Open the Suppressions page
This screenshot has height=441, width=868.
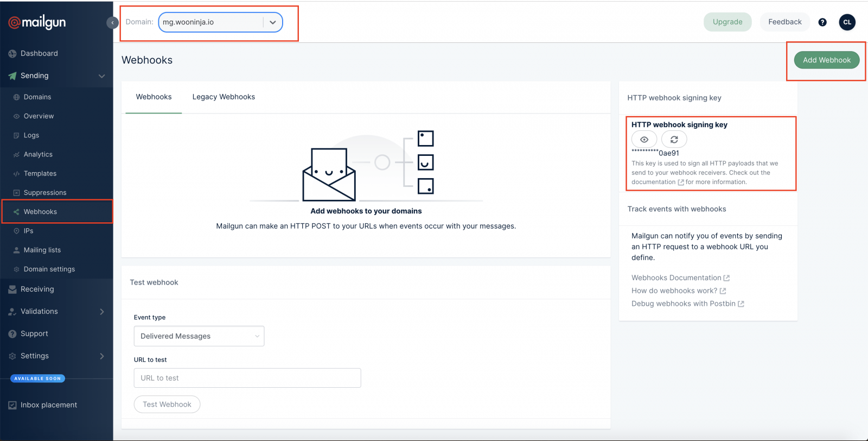(45, 192)
